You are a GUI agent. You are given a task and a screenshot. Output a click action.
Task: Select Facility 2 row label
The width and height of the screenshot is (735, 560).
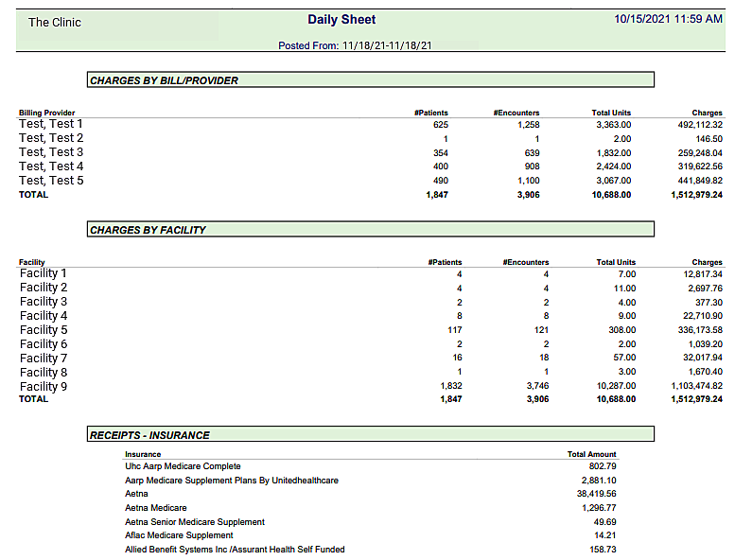pos(44,288)
